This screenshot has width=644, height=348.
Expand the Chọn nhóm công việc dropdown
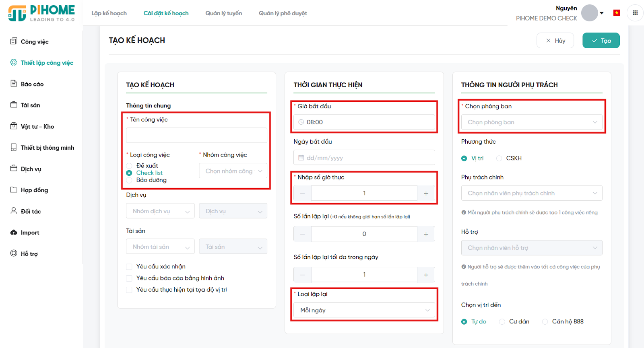233,171
